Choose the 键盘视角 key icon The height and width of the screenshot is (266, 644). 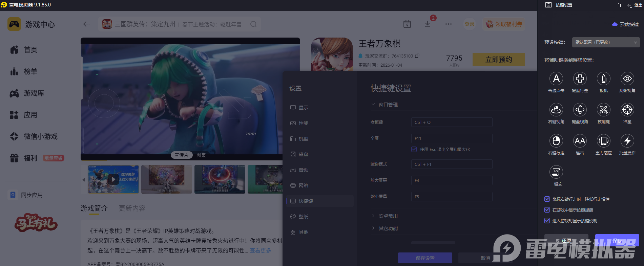(x=580, y=110)
